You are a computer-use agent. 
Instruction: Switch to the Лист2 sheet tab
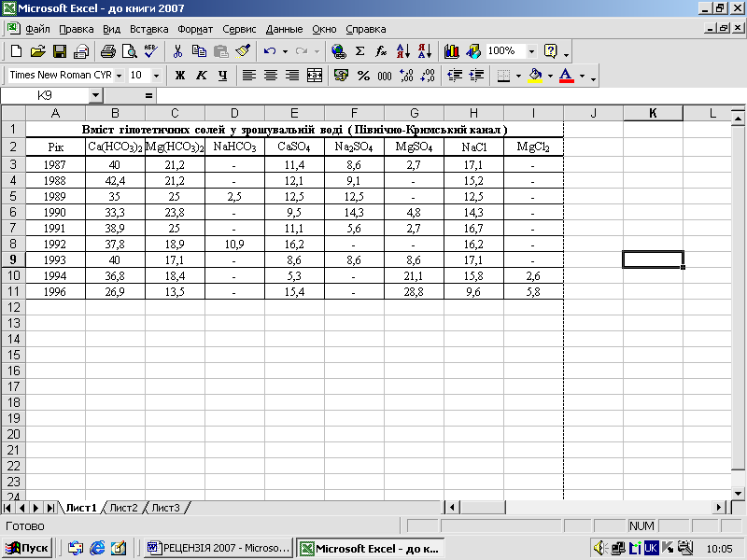(123, 508)
